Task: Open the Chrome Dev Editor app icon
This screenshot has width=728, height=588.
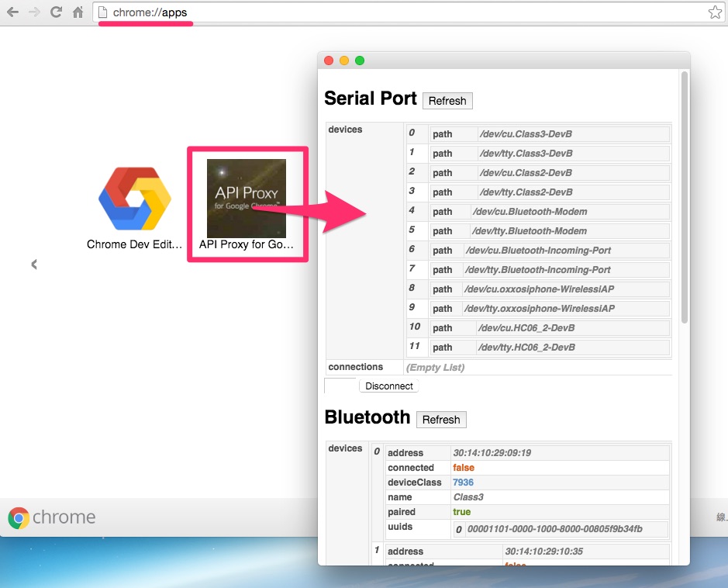Action: (134, 199)
